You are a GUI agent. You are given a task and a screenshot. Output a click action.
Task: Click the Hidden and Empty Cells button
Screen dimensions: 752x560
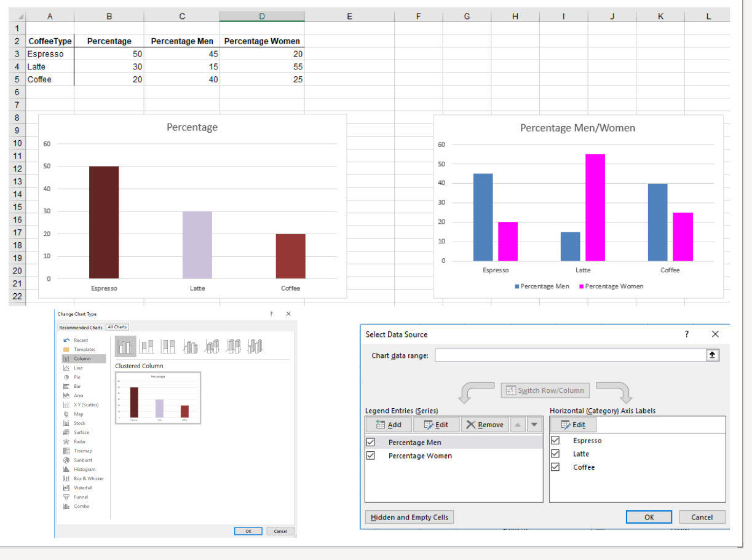pyautogui.click(x=410, y=517)
